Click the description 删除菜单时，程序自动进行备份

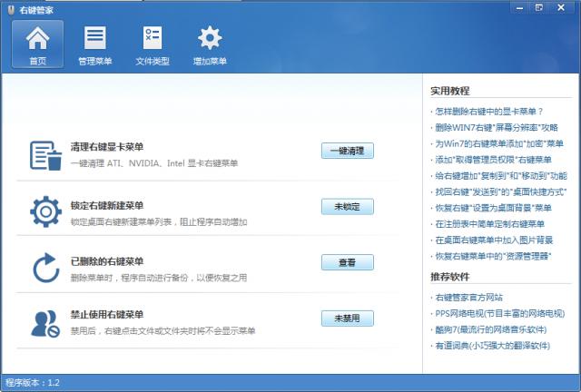click(x=129, y=278)
